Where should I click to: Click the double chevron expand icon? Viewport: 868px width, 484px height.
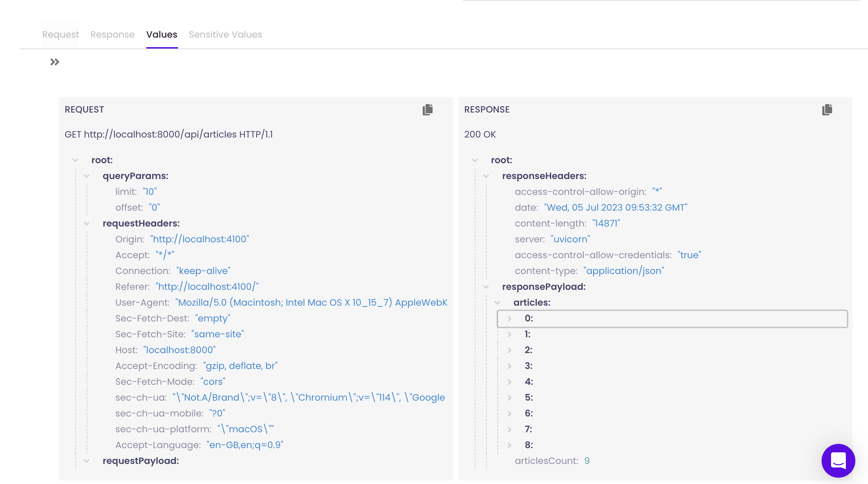point(55,62)
